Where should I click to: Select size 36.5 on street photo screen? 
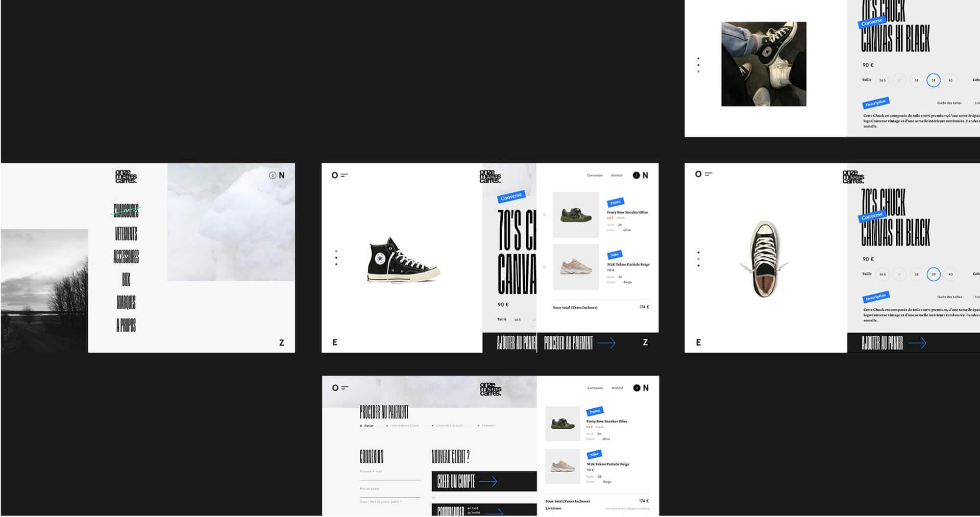click(883, 80)
